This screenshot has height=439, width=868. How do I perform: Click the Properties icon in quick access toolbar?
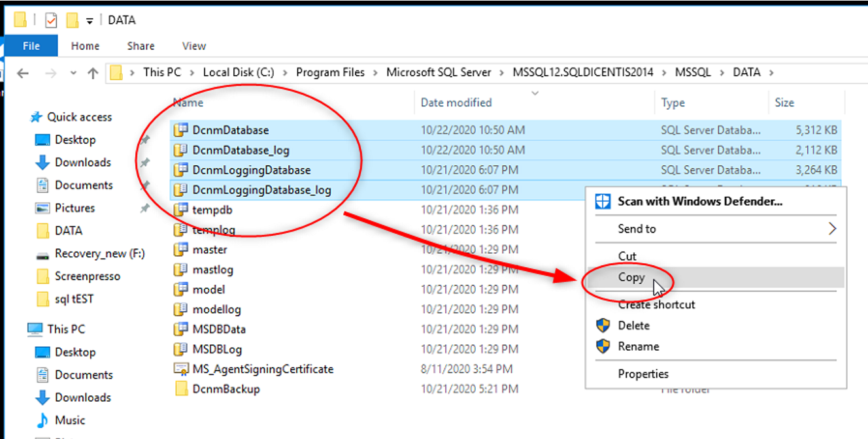tap(51, 20)
